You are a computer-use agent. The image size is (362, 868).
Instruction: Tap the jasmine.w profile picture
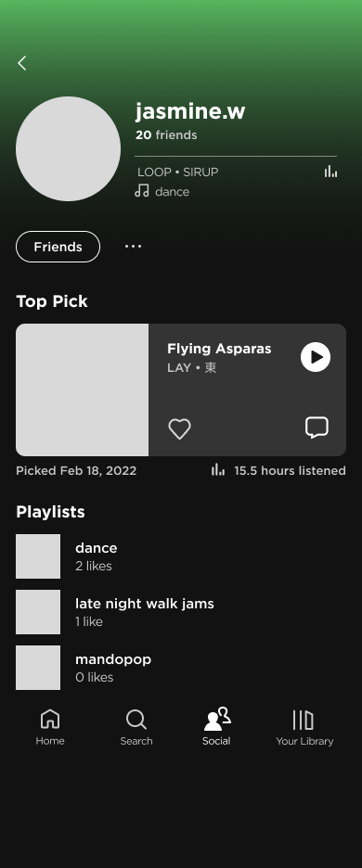(68, 149)
